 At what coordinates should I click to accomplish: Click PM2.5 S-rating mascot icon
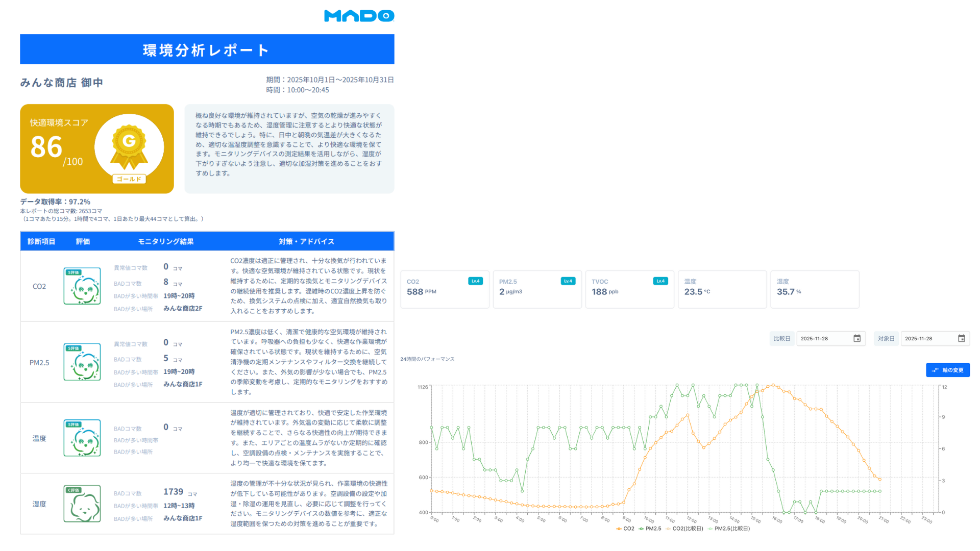point(82,362)
